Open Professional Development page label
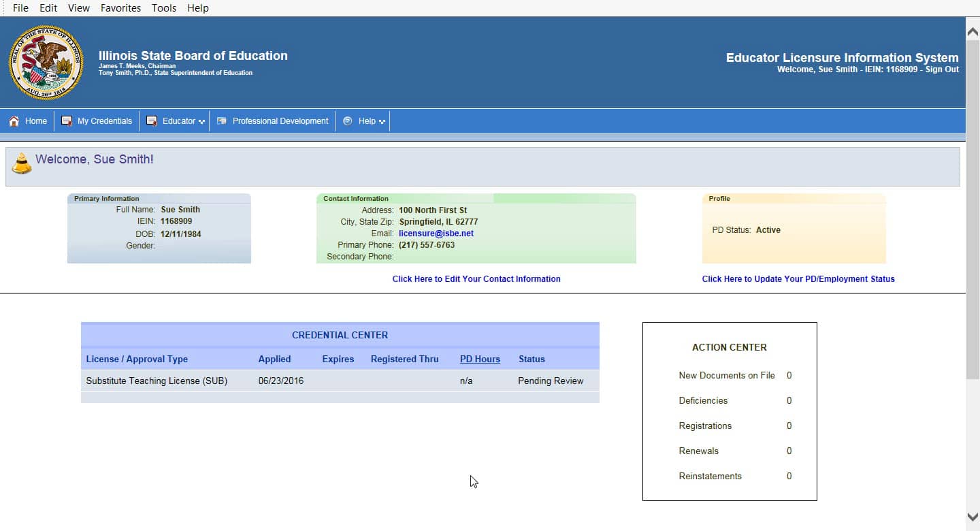This screenshot has height=531, width=980. point(280,121)
